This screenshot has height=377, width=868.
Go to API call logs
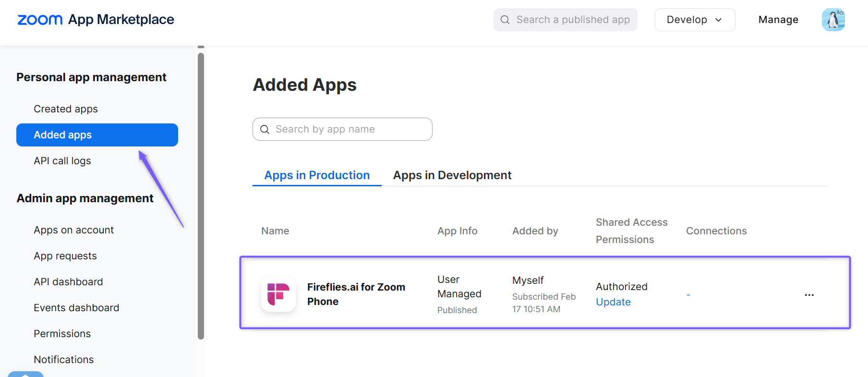tap(62, 161)
